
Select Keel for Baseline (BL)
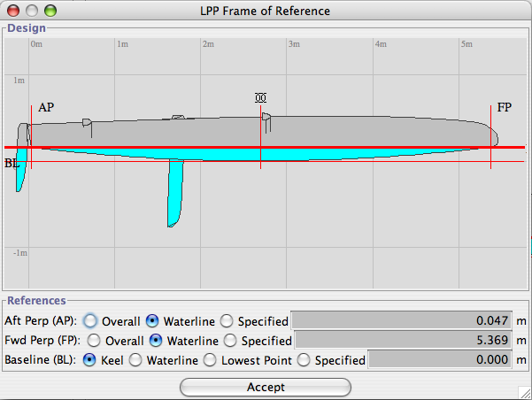click(89, 360)
